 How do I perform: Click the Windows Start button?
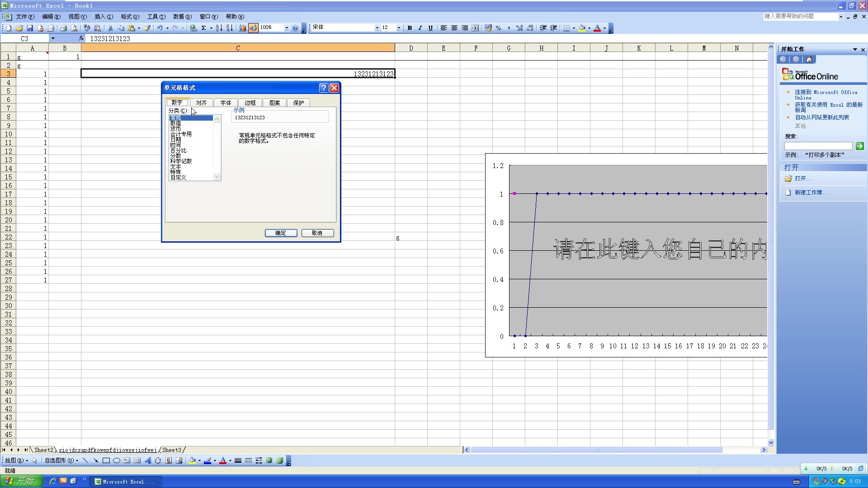(21, 481)
